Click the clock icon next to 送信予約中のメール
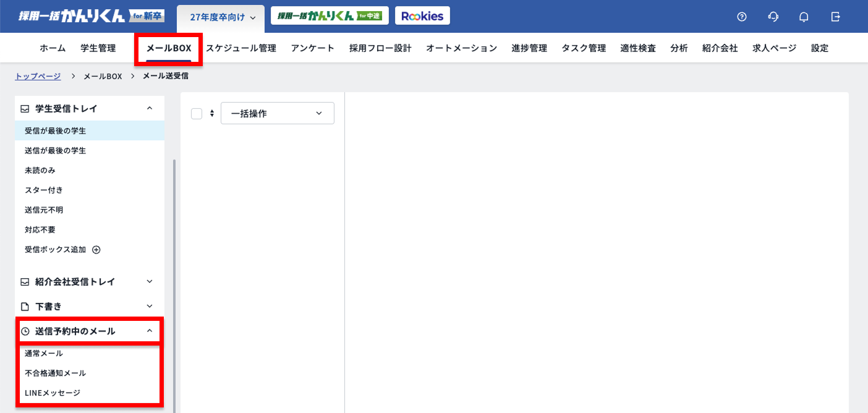Screen dimensions: 868x413 coord(25,331)
